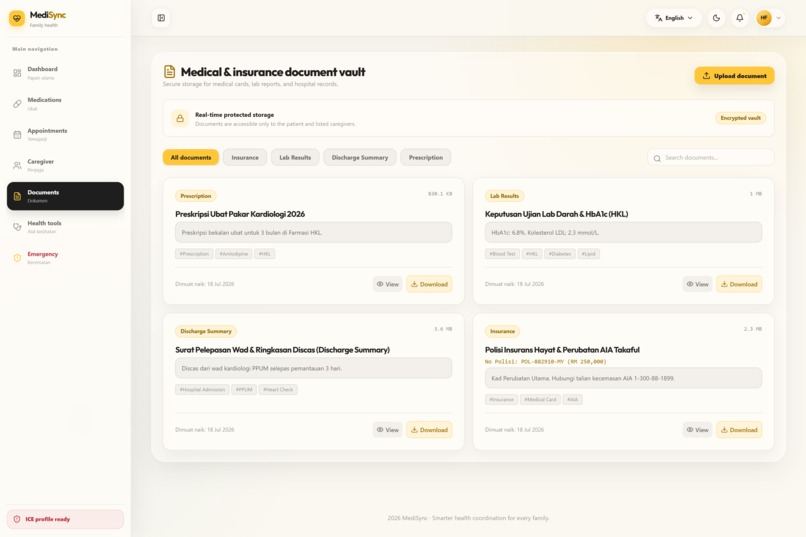
Task: Open notifications bell icon
Action: coord(740,18)
